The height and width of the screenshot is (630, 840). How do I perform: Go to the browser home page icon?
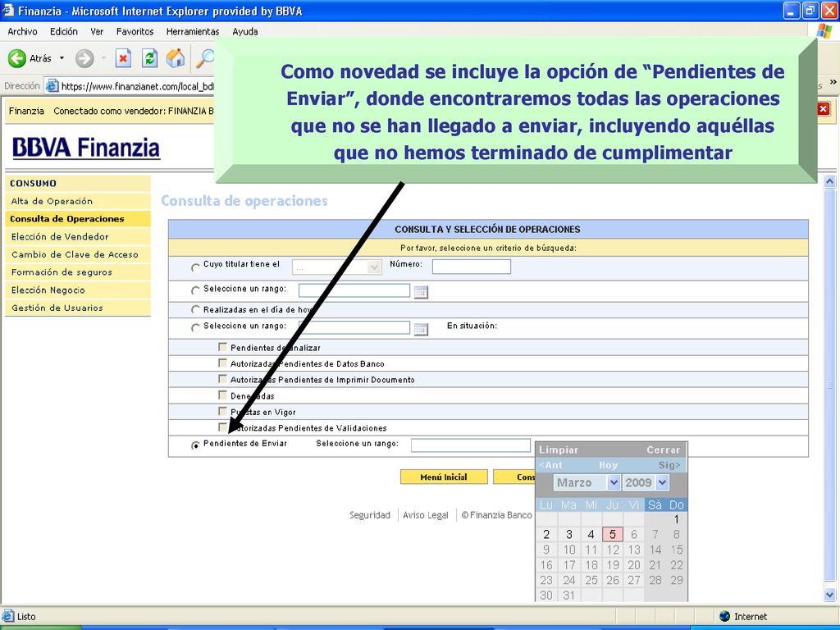[x=176, y=58]
